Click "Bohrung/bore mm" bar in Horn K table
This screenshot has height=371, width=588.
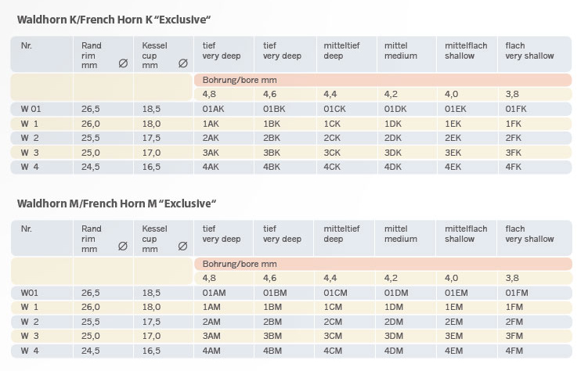pyautogui.click(x=382, y=81)
